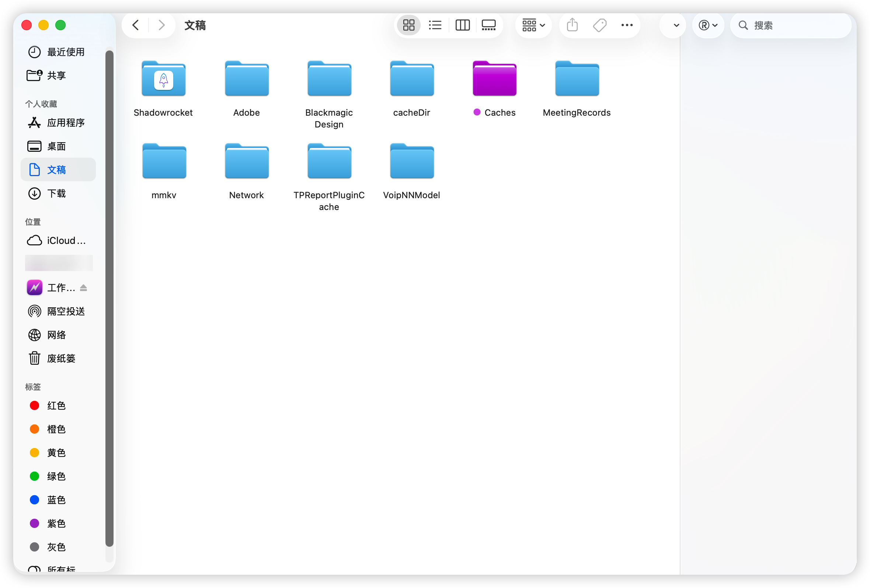870x588 pixels.
Task: Click the Edit Tags icon
Action: point(599,25)
